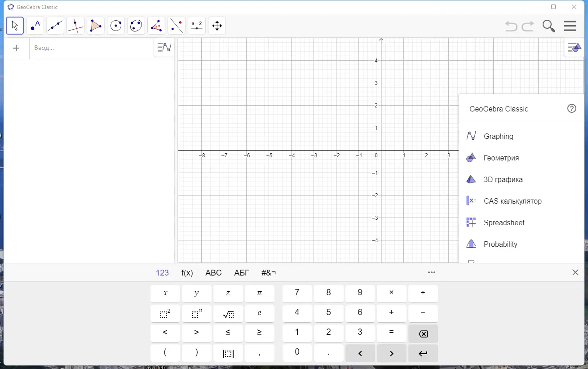Tap the Euler e key

pyautogui.click(x=260, y=313)
